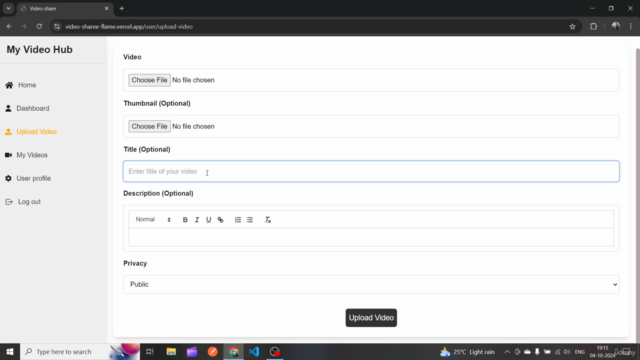Clear formatting in description editor
640x360 pixels.
point(268,220)
